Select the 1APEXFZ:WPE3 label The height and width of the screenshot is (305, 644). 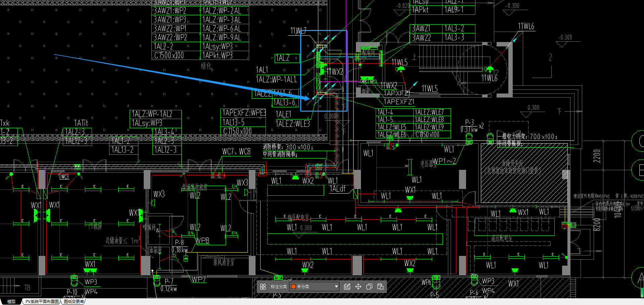pyautogui.click(x=244, y=113)
